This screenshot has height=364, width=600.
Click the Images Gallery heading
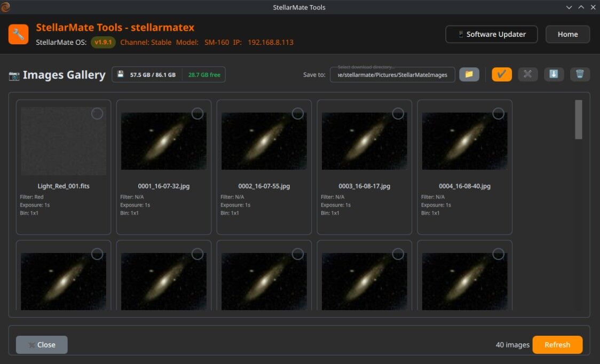[x=64, y=75]
